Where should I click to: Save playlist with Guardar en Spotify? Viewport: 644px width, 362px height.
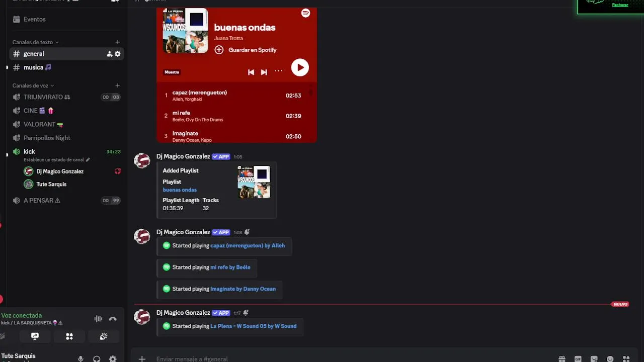pyautogui.click(x=246, y=50)
